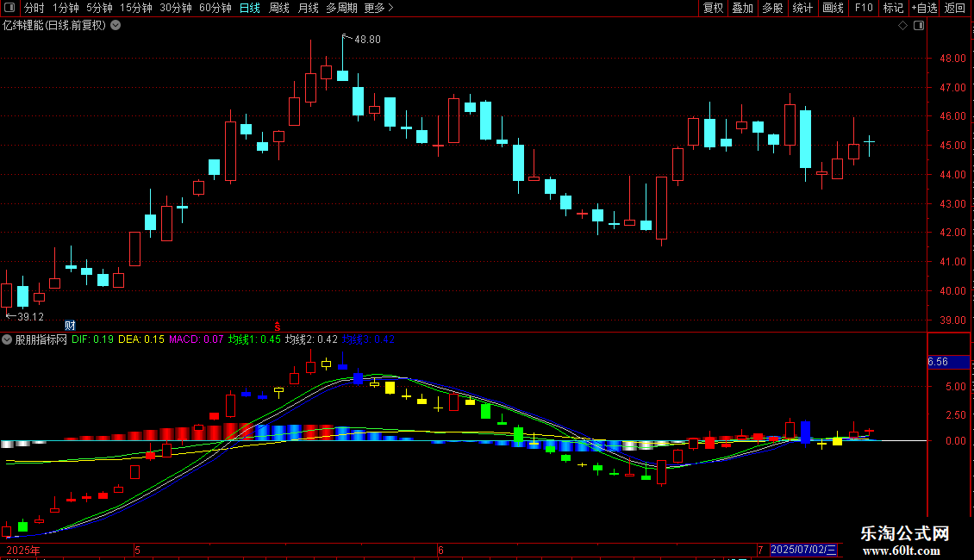974x560 pixels.
Task: Click the 5.00 indicator axis label
Action: (955, 386)
